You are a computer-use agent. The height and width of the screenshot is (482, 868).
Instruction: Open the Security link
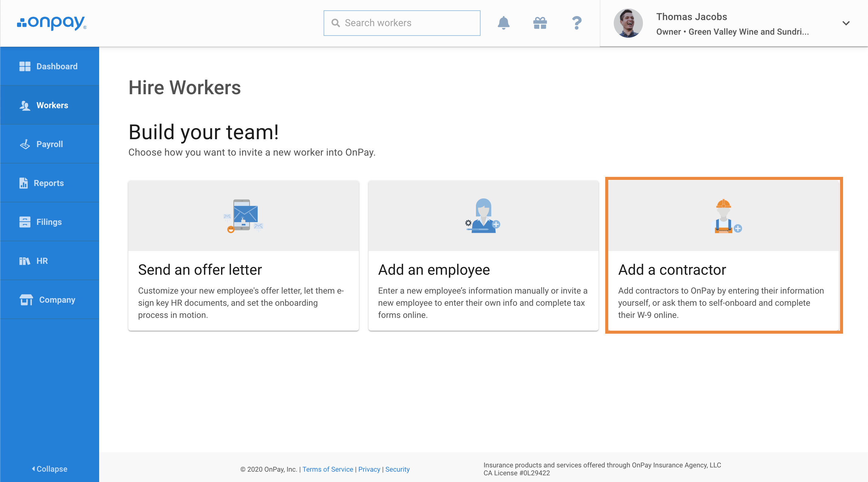click(397, 469)
